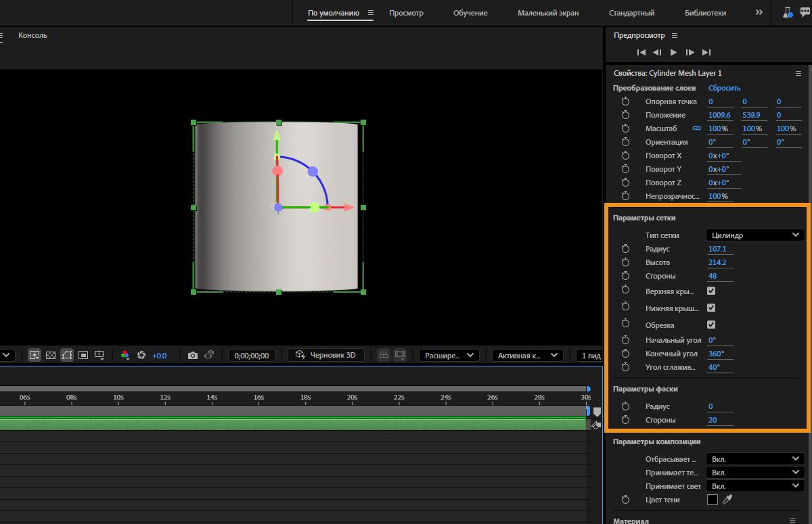
Task: Uncheck the top cap checkbox
Action: (711, 291)
